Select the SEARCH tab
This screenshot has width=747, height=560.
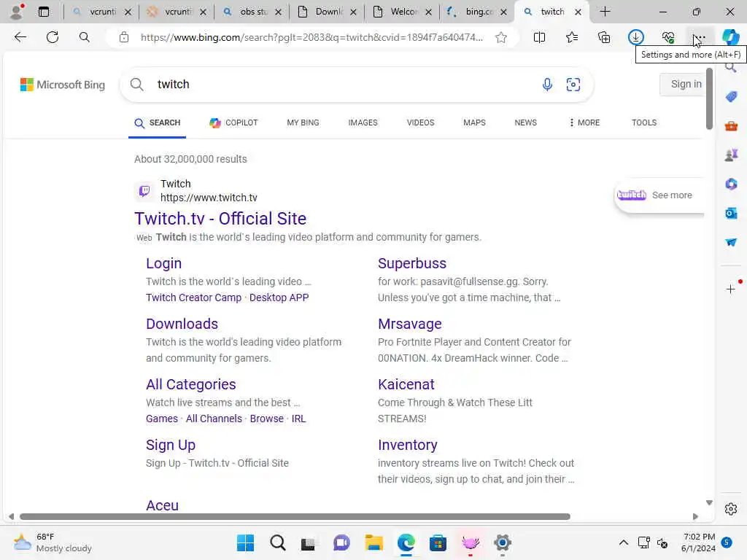pyautogui.click(x=158, y=122)
